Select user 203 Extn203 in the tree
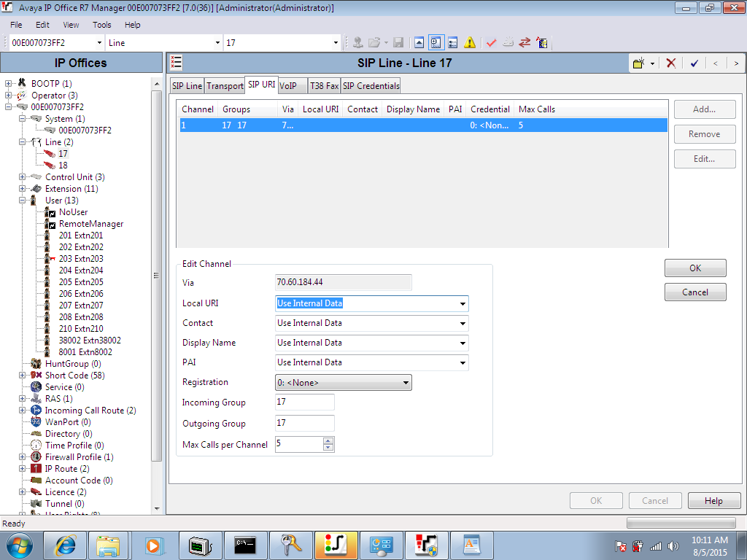The height and width of the screenshot is (560, 747). click(x=81, y=259)
